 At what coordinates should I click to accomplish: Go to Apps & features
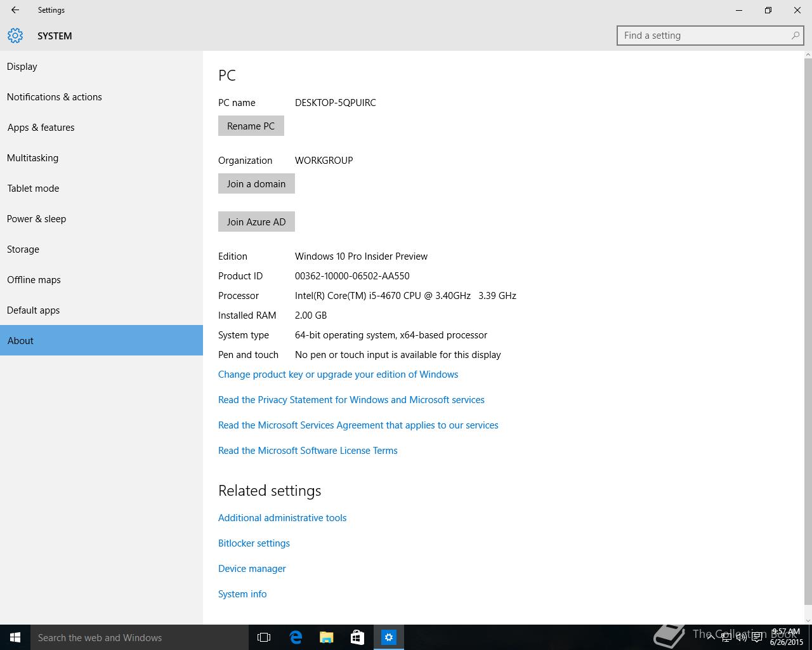101,128
